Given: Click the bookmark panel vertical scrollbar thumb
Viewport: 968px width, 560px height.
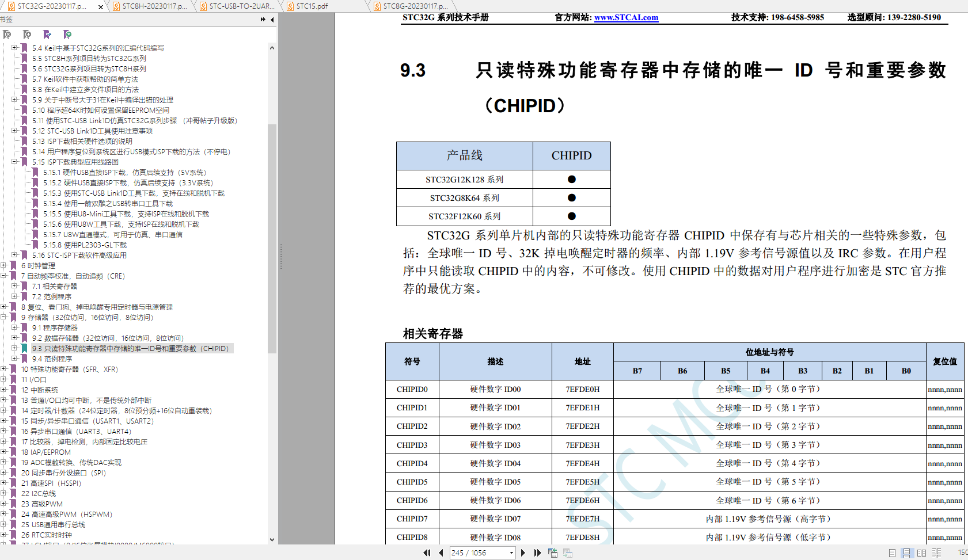Looking at the screenshot, I should click(272, 238).
